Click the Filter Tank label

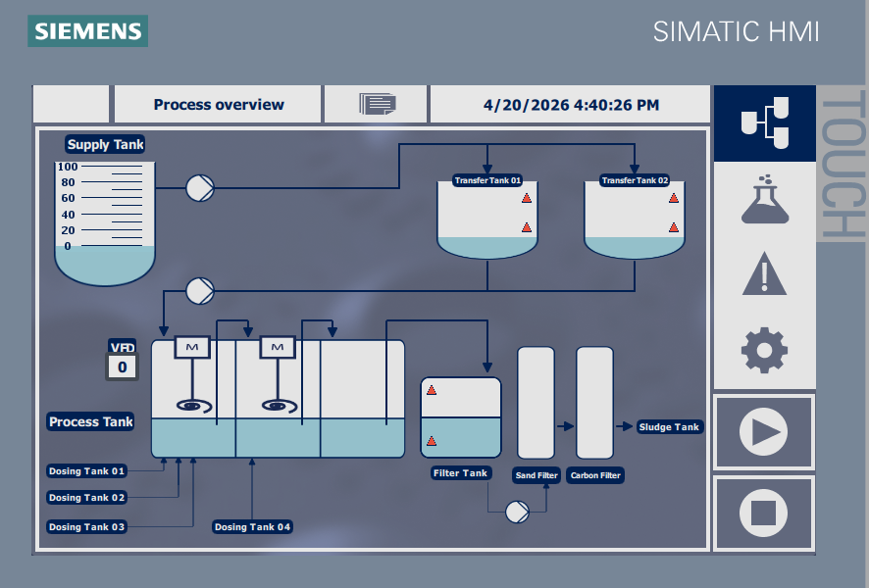tap(460, 473)
